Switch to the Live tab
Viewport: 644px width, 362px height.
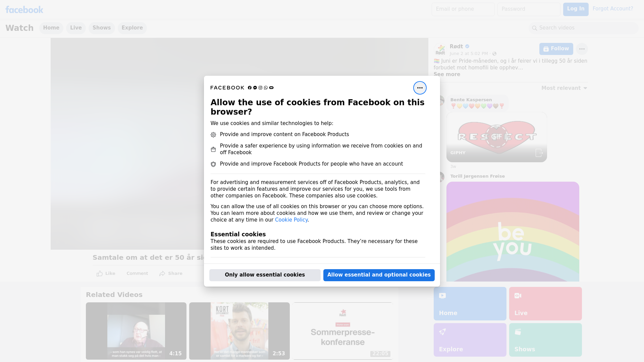pos(76,28)
